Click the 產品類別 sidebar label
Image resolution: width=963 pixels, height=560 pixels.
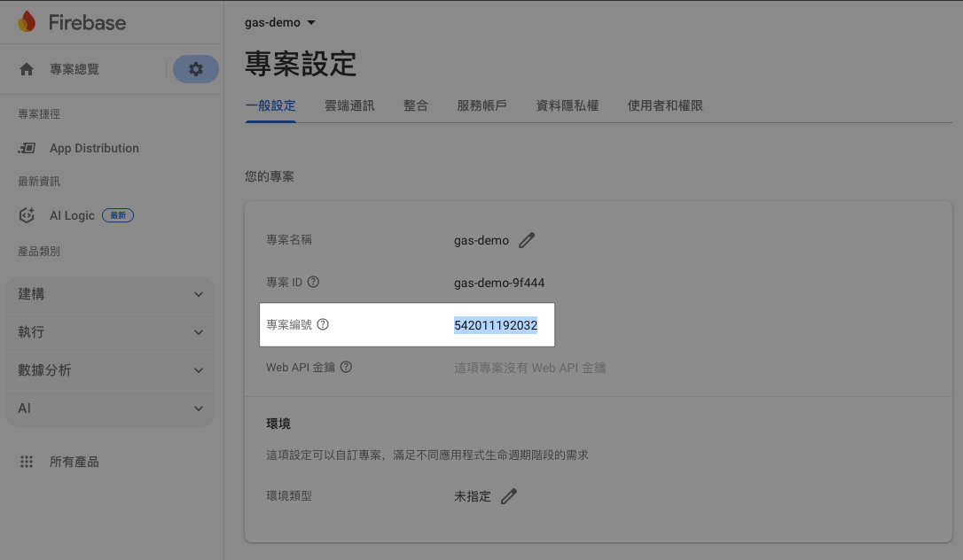[x=39, y=252]
